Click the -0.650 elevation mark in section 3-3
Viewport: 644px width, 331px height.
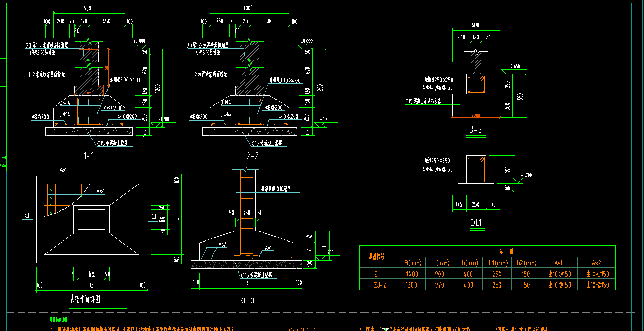pyautogui.click(x=515, y=66)
